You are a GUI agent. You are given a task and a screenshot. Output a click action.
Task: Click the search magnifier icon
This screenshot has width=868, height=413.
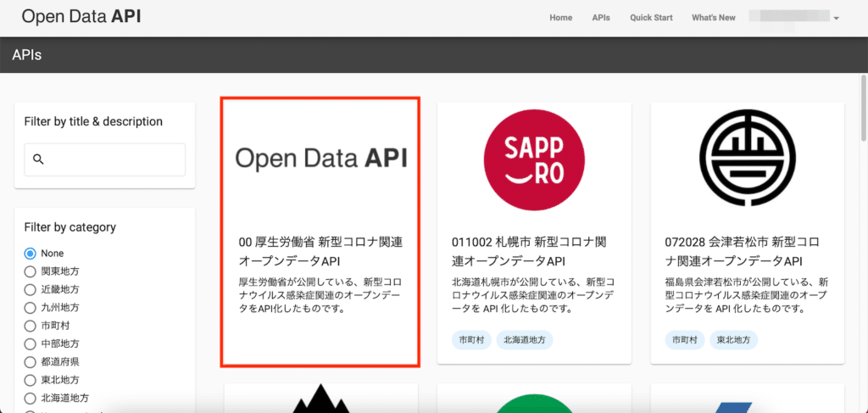38,159
